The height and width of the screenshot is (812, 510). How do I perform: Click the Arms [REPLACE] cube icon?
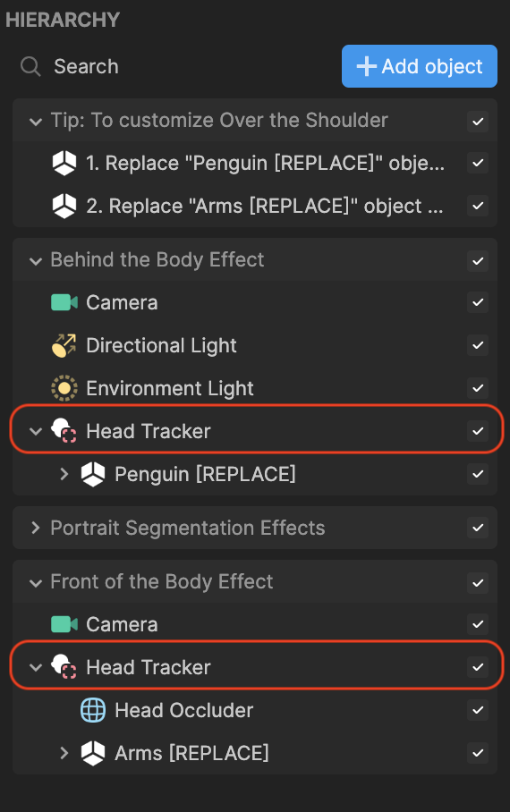point(93,753)
